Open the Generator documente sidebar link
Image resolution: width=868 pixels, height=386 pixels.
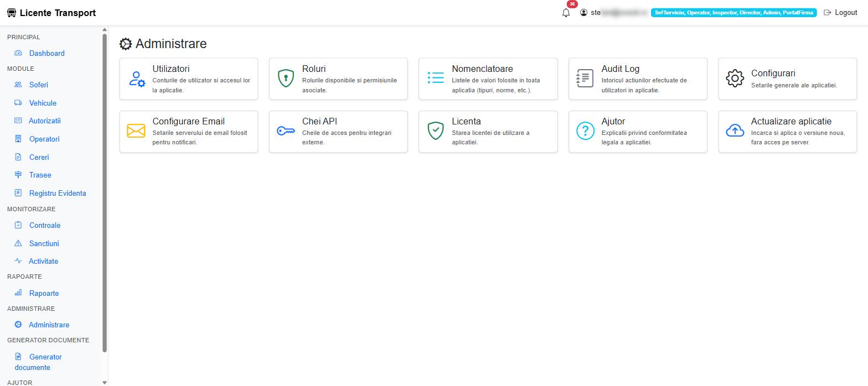coord(38,362)
